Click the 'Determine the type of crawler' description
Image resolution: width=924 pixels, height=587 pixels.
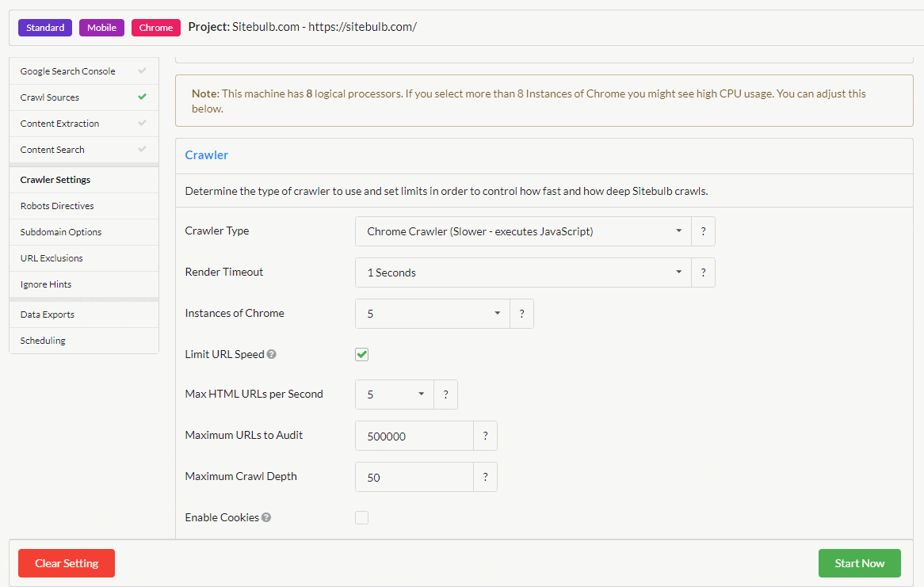point(447,191)
